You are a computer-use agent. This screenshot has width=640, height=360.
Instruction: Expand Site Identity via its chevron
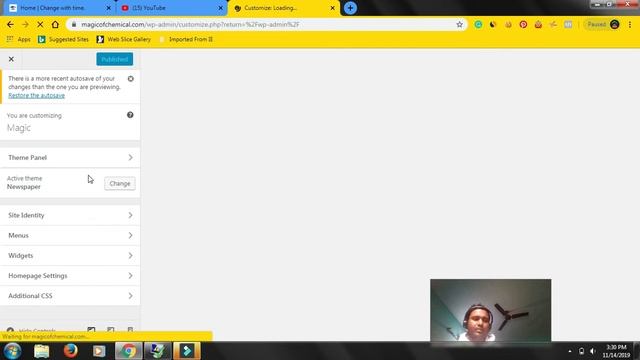tap(131, 215)
